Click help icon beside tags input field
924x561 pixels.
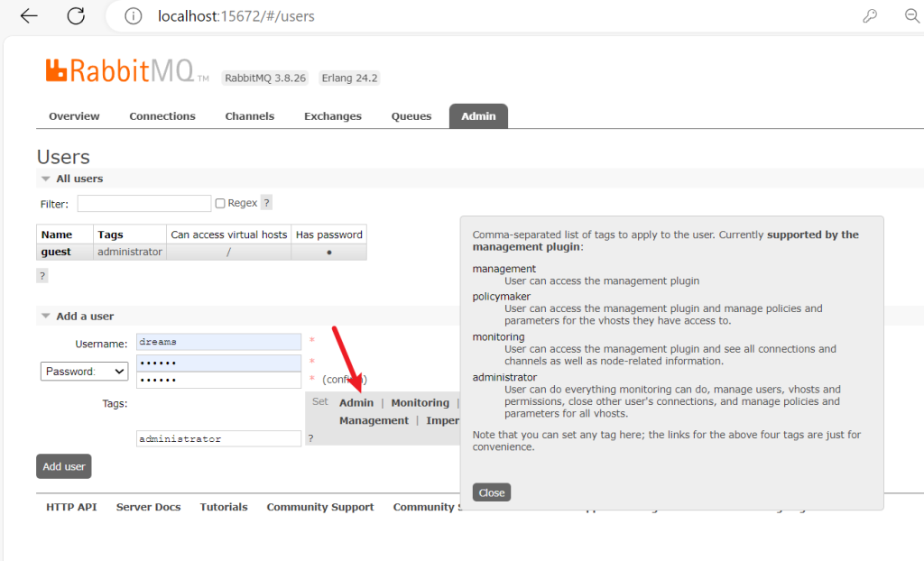310,438
